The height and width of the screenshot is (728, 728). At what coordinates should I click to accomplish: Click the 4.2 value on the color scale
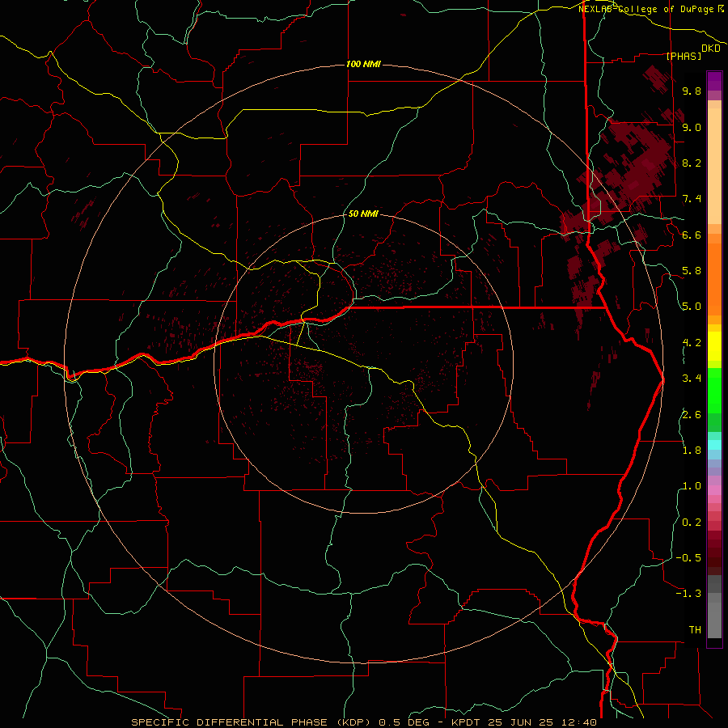[x=692, y=343]
